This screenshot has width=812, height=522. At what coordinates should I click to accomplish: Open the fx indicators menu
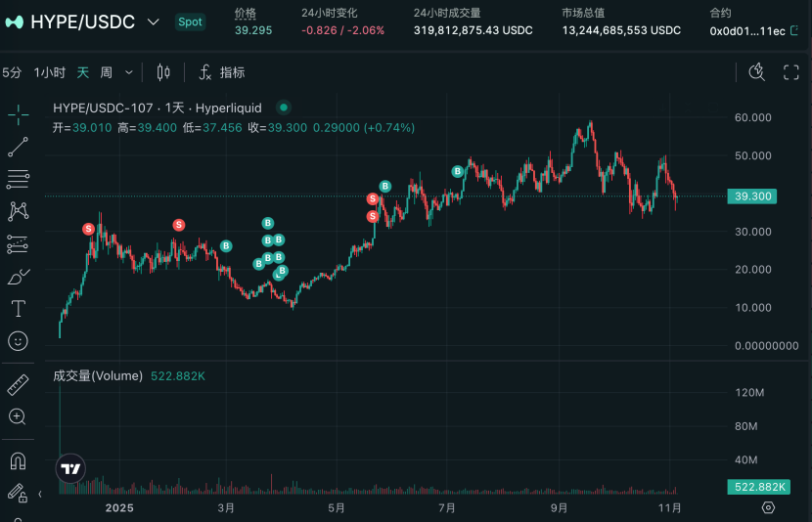coord(222,72)
